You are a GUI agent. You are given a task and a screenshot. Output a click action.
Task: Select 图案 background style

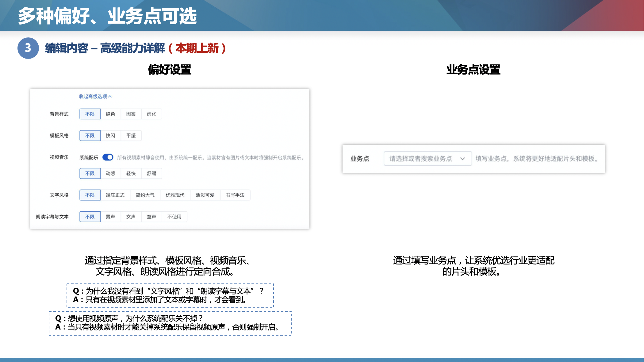(x=131, y=114)
